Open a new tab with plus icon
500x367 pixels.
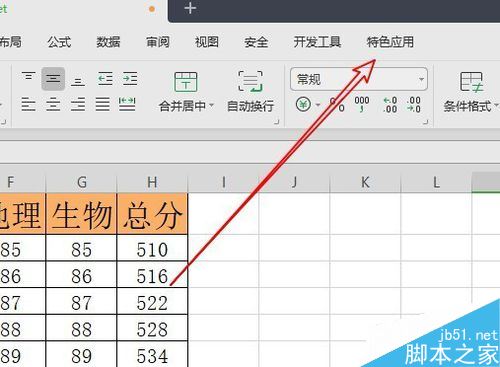click(190, 8)
